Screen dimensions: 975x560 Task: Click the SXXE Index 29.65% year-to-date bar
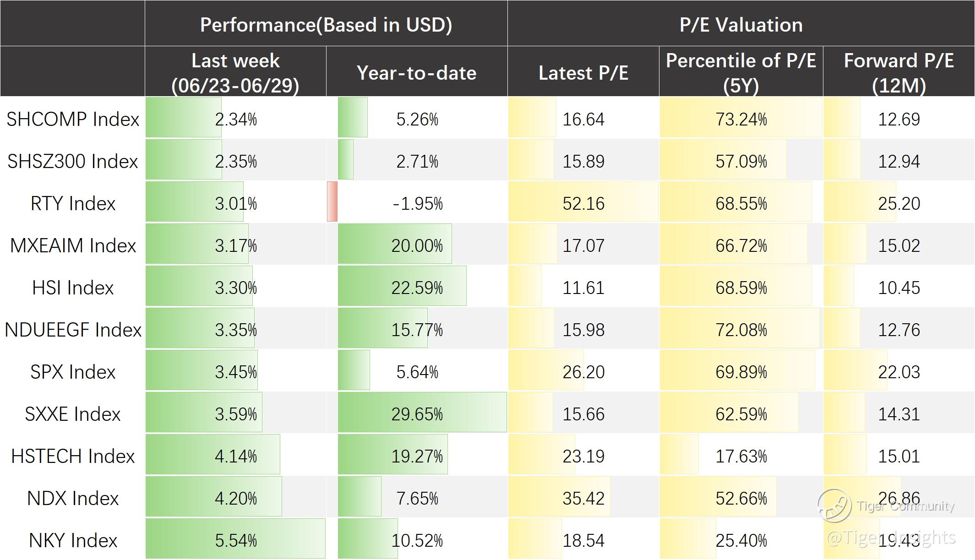[421, 413]
